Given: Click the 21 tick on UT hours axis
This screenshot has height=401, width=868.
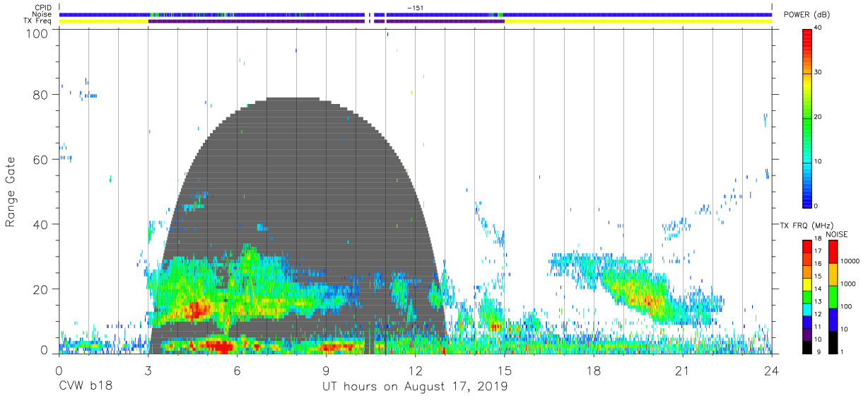Looking at the screenshot, I should tap(683, 370).
